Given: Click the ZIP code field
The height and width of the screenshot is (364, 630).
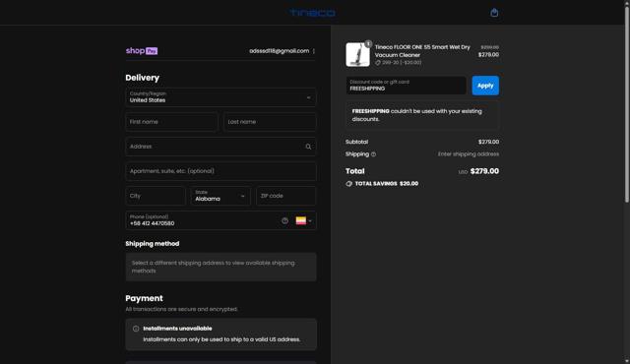Looking at the screenshot, I should tap(286, 196).
